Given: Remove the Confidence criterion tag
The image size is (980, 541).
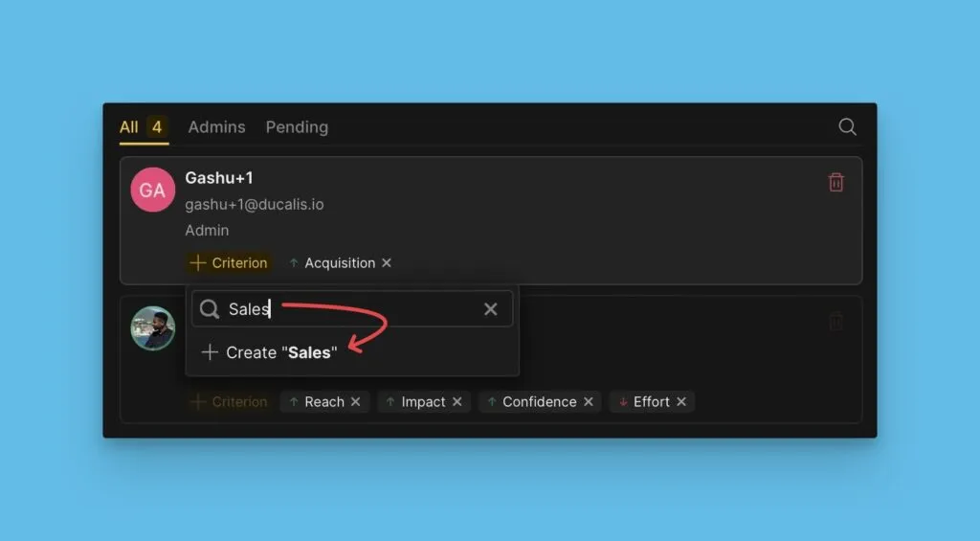Looking at the screenshot, I should (588, 402).
